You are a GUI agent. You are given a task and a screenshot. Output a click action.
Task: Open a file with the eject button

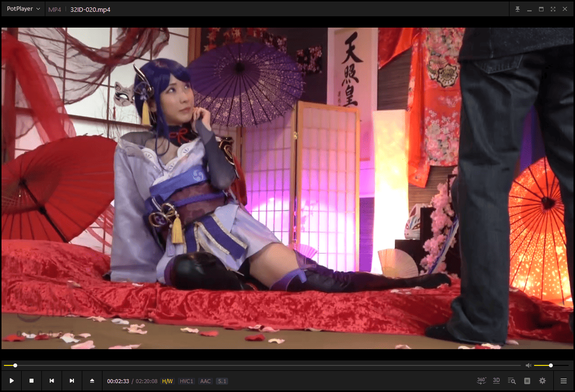[92, 381]
